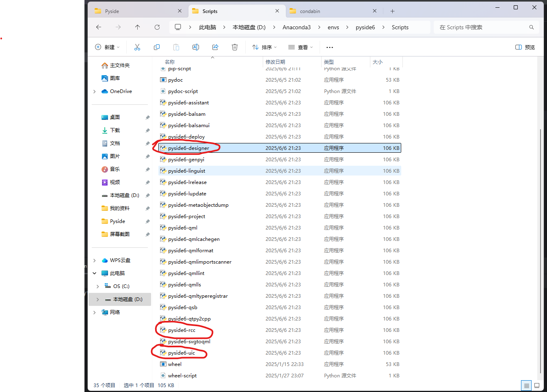The image size is (547, 392).
Task: Sort by 修改日期 column header
Action: 275,62
